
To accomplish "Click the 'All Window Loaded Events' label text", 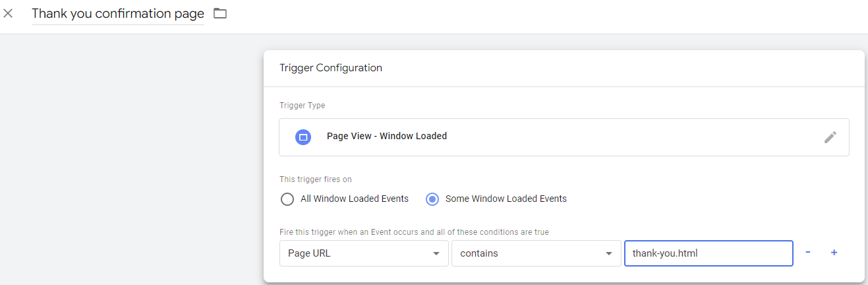I will [x=354, y=199].
